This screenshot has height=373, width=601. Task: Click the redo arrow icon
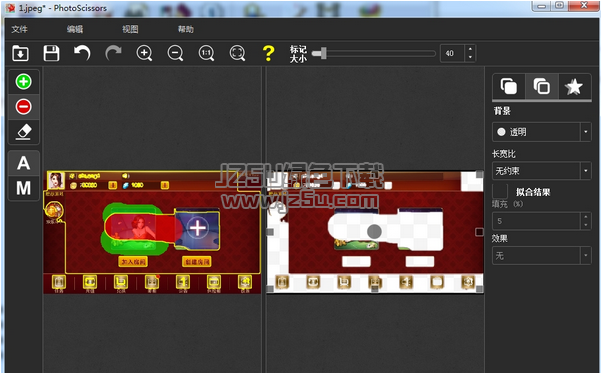coord(113,53)
